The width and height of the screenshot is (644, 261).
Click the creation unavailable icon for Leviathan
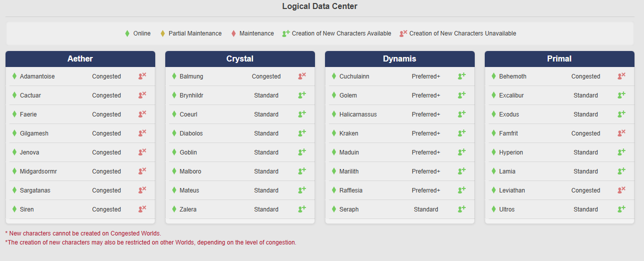coord(622,190)
